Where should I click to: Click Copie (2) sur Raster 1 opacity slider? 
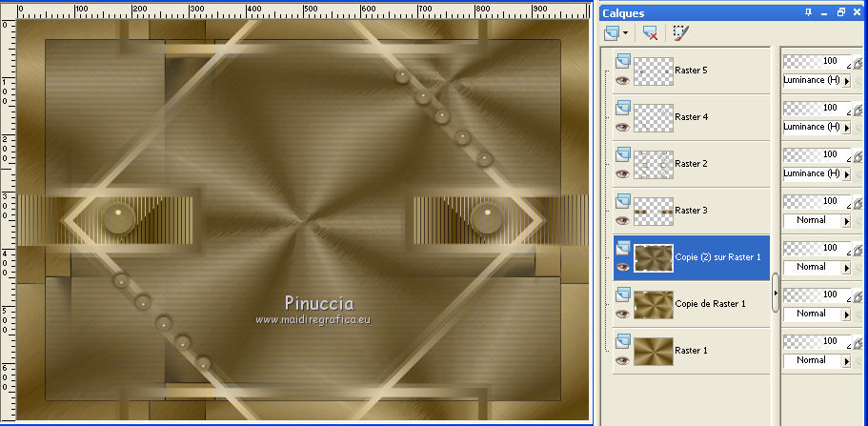coord(818,248)
